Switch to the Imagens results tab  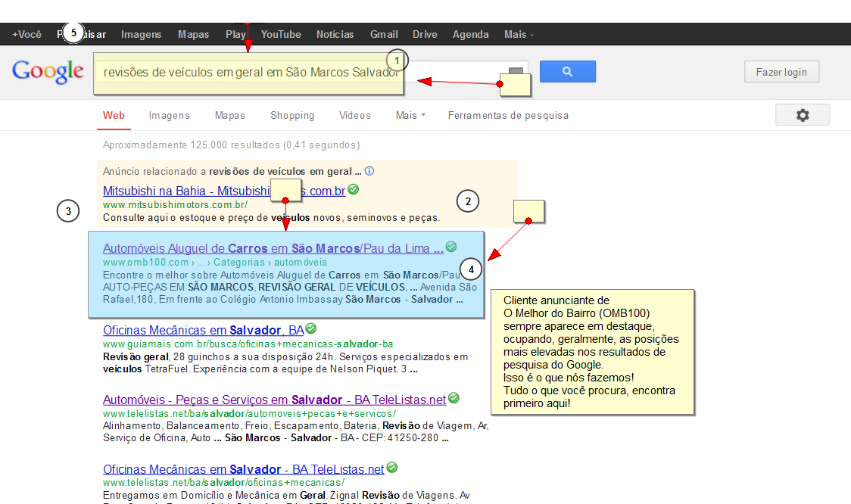[170, 116]
